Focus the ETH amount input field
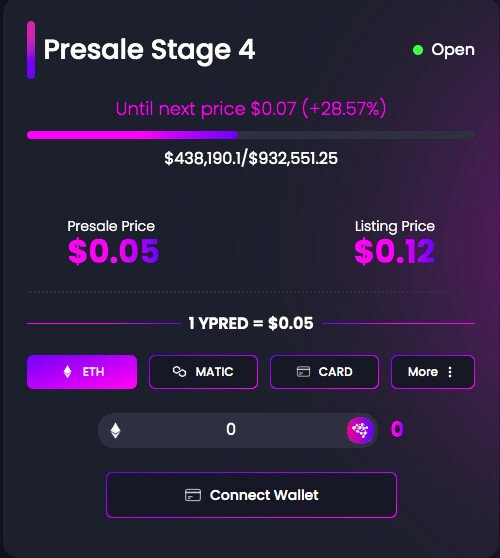The width and height of the screenshot is (500, 558). coord(231,430)
